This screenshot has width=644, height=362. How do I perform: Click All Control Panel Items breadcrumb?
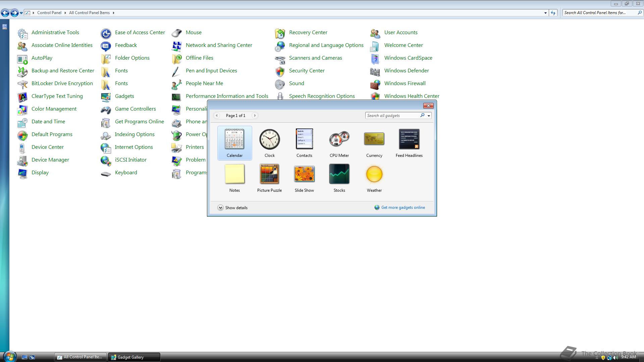89,13
